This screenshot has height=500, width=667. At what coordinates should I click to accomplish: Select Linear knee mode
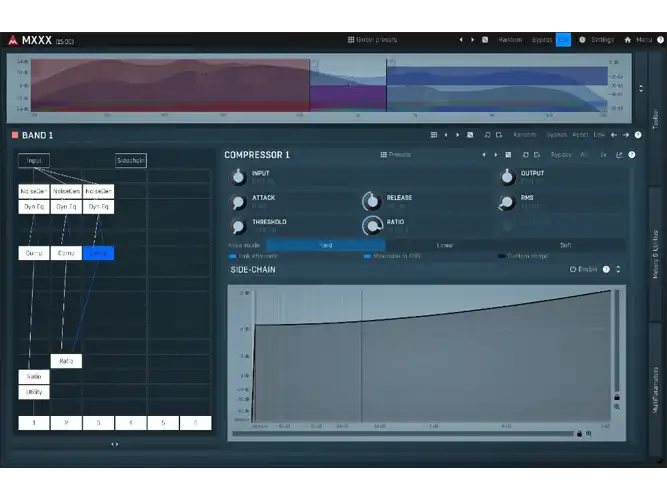[x=445, y=245]
